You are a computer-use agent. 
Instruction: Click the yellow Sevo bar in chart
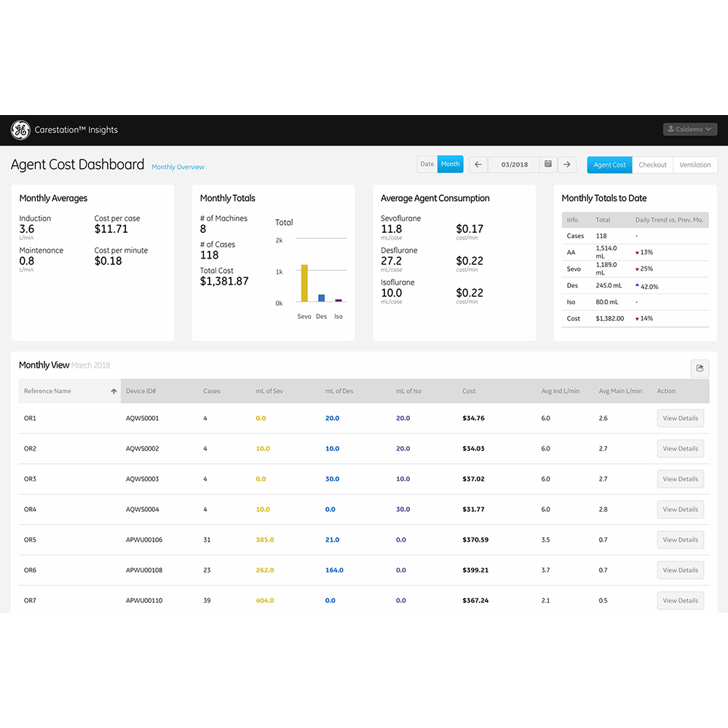coord(304,283)
